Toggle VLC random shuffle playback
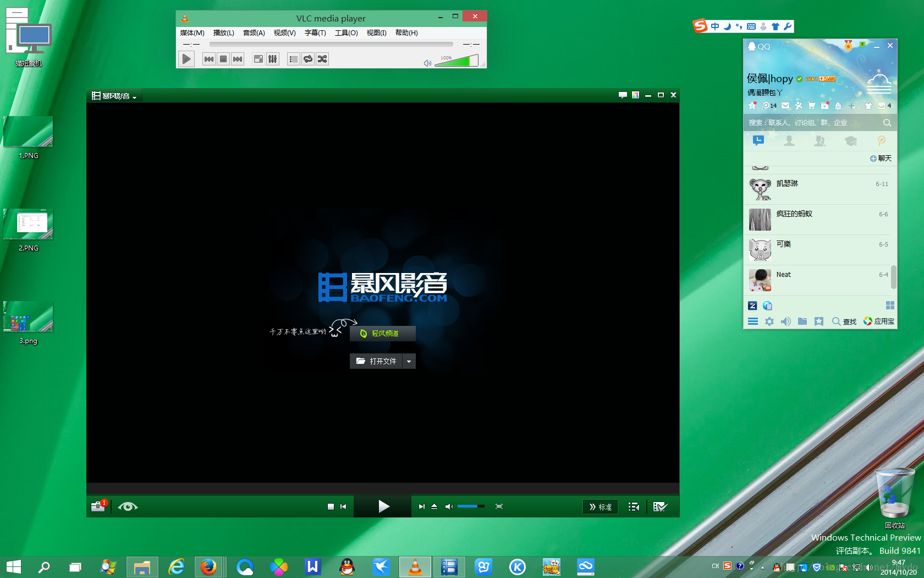Image resolution: width=924 pixels, height=578 pixels. click(x=322, y=59)
